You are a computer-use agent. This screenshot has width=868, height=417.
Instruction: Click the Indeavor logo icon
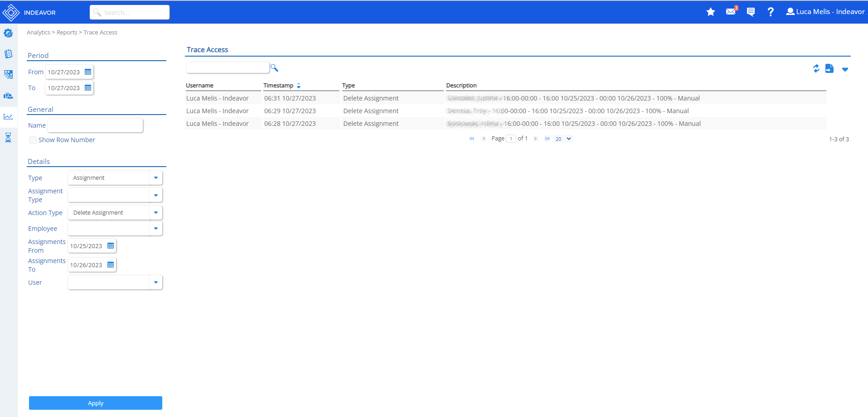click(11, 13)
